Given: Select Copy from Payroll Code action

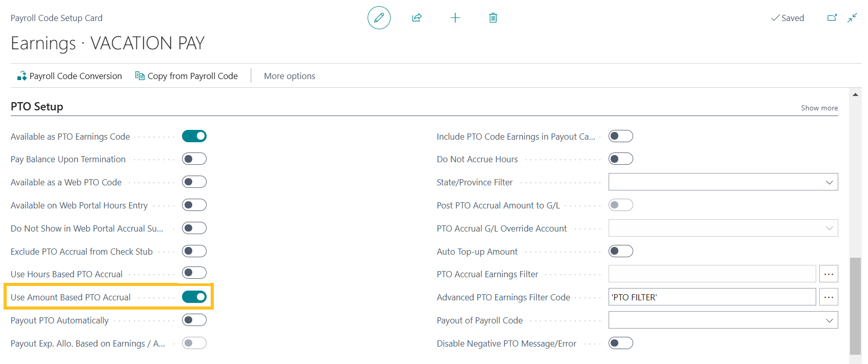Looking at the screenshot, I should pyautogui.click(x=187, y=76).
